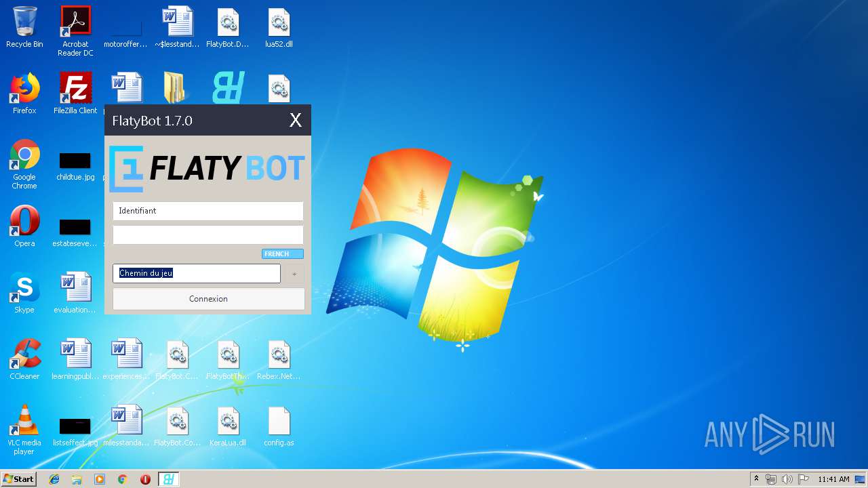
Task: Open the FileZilla Client shortcut
Action: 75,94
